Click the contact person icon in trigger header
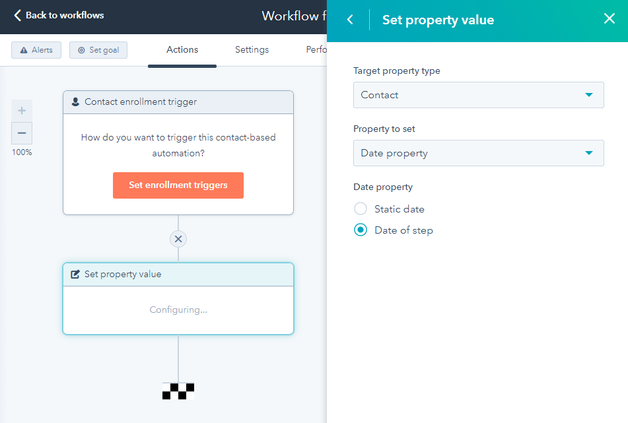628x423 pixels. pos(75,102)
